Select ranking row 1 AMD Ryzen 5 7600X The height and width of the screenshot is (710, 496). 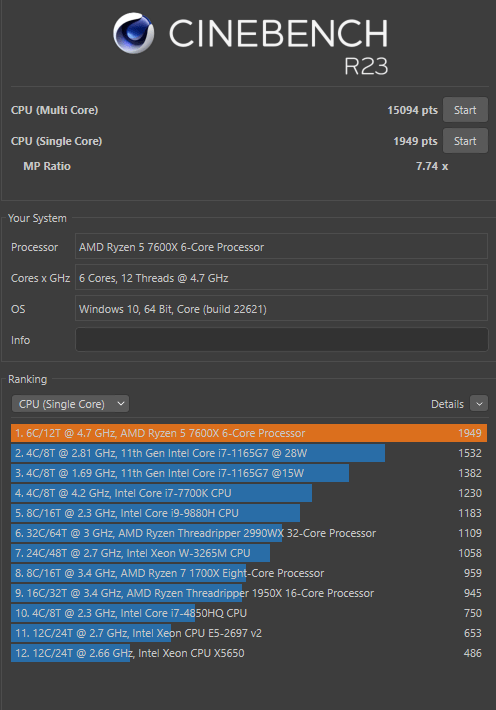pyautogui.click(x=249, y=433)
